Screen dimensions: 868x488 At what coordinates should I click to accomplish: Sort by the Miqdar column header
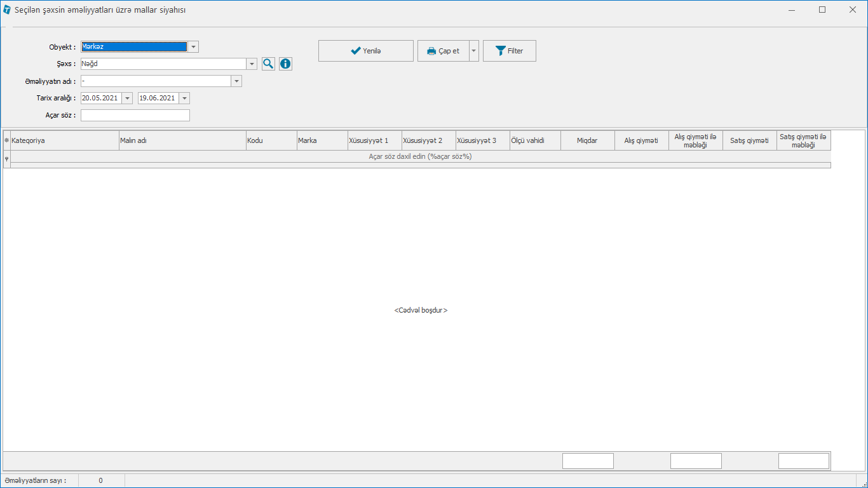click(588, 140)
